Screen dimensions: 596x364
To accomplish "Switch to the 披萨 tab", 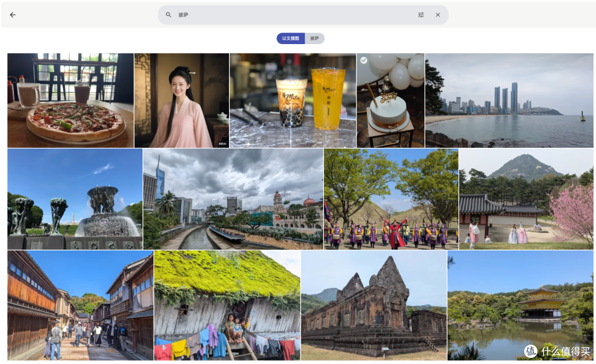I will 315,39.
